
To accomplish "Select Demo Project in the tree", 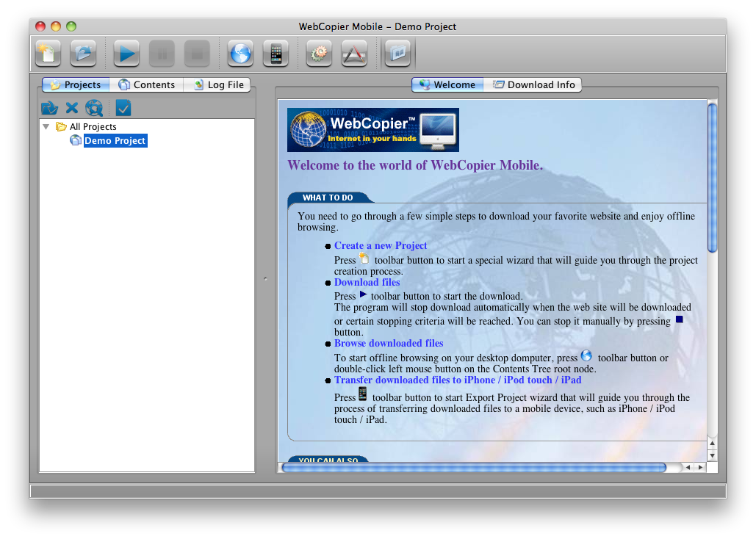I will coord(115,140).
